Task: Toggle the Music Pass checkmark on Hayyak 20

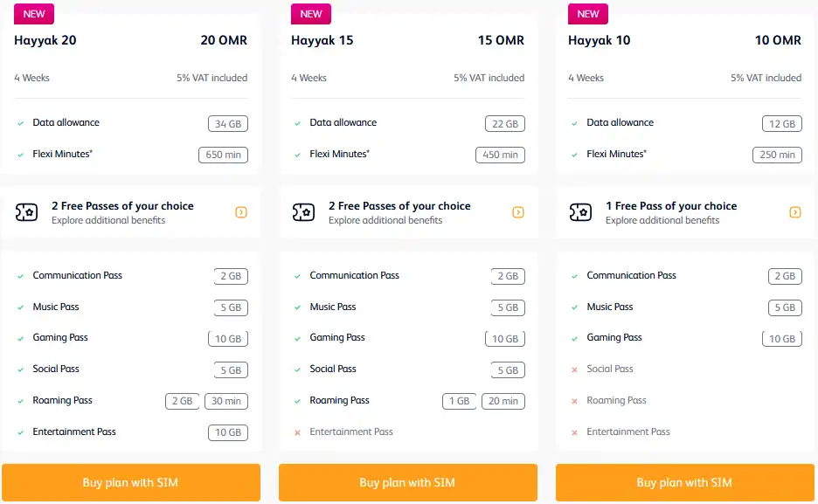Action: click(21, 307)
